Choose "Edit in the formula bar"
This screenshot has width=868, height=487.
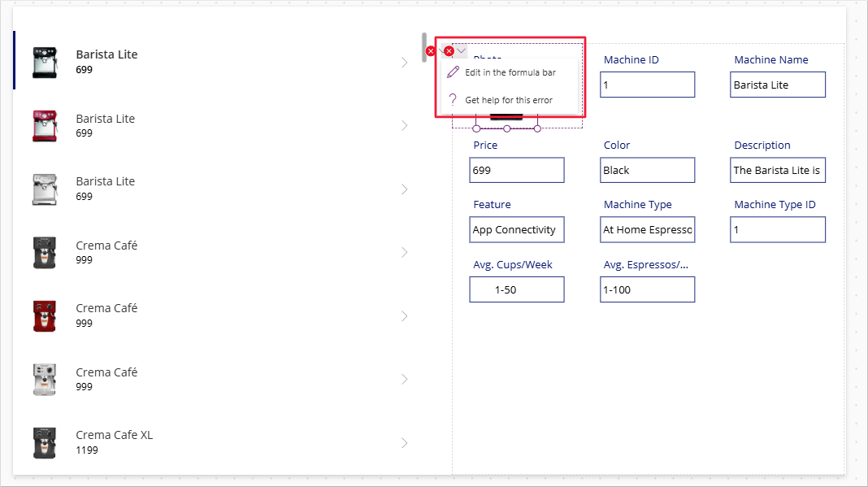pyautogui.click(x=510, y=72)
